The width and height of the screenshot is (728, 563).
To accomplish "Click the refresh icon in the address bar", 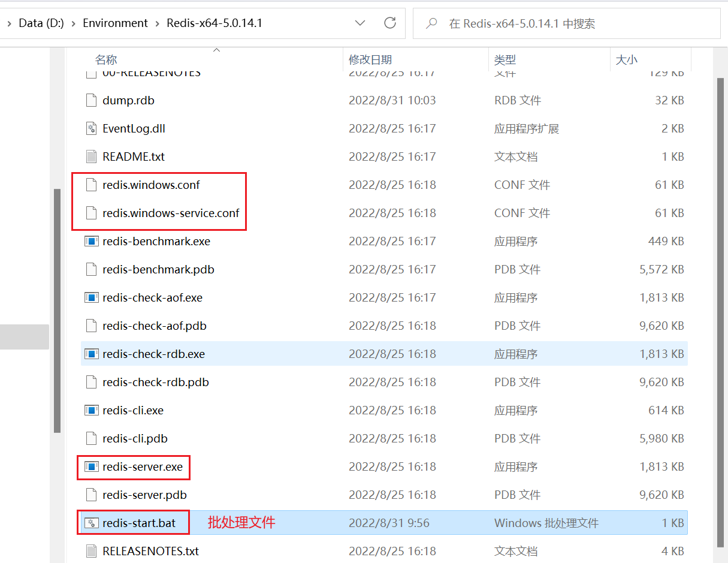I will (390, 22).
